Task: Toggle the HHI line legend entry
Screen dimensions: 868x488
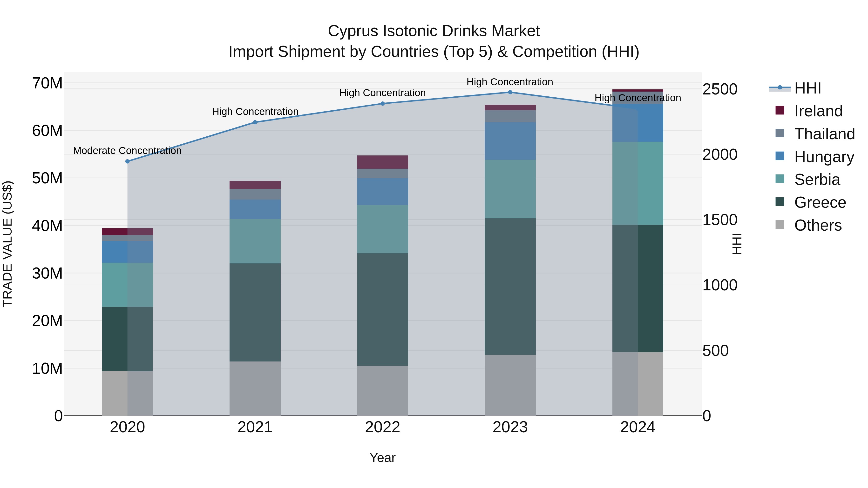Action: 795,88
